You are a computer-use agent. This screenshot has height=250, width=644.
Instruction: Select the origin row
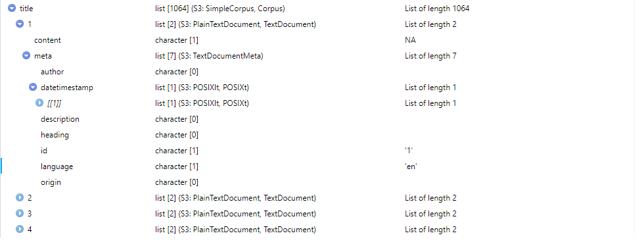pyautogui.click(x=322, y=182)
